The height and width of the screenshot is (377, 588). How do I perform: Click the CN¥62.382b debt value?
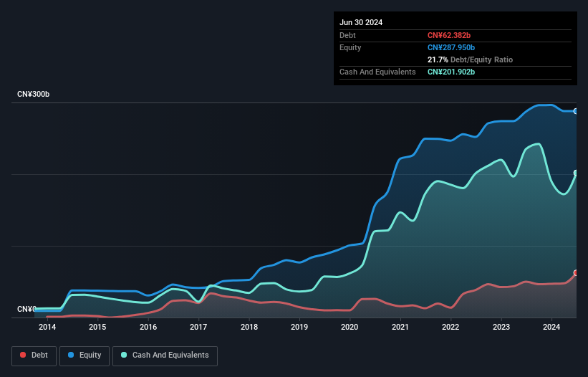coord(449,35)
